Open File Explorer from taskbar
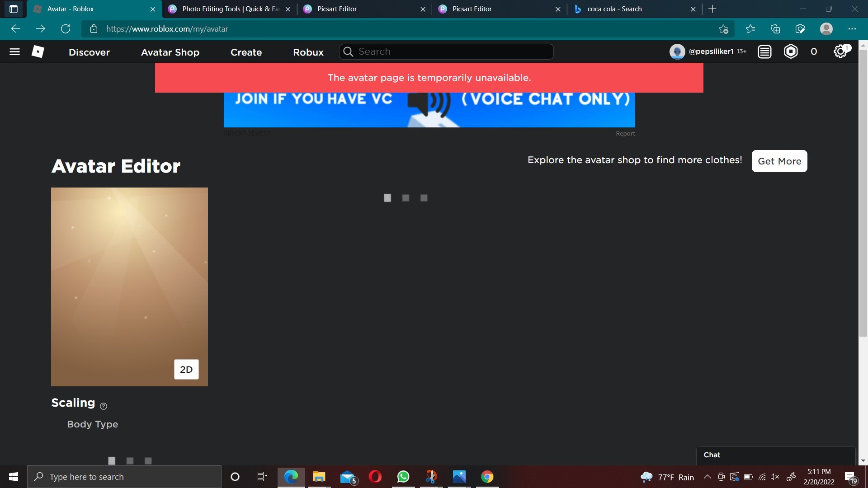Image resolution: width=868 pixels, height=488 pixels. (319, 477)
